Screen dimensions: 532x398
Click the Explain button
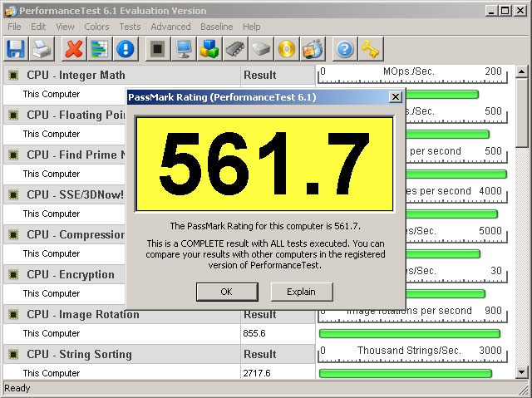tap(302, 292)
